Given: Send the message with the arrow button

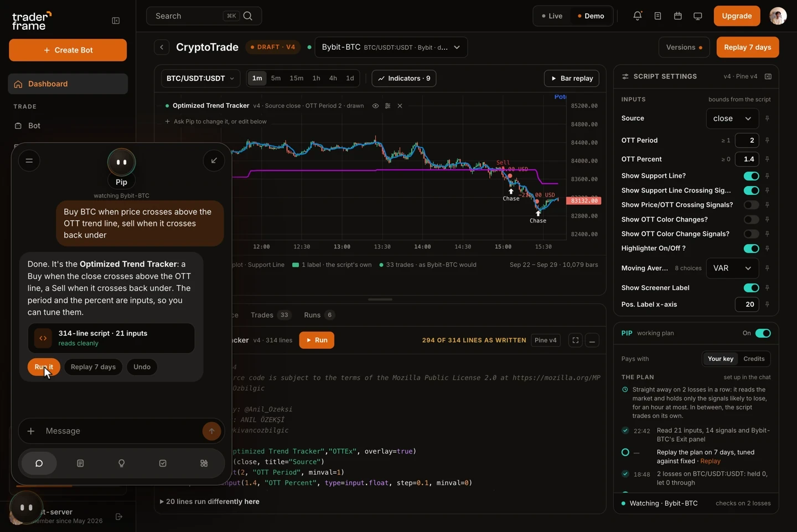Looking at the screenshot, I should [x=211, y=431].
